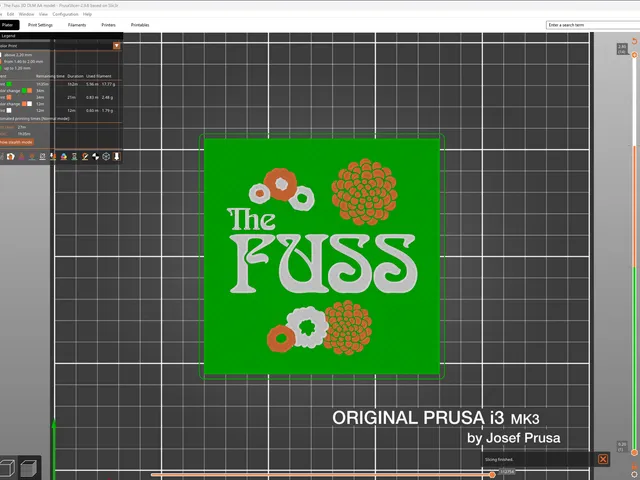
Task: Click the '2.48 g' used filament value
Action: 107,98
